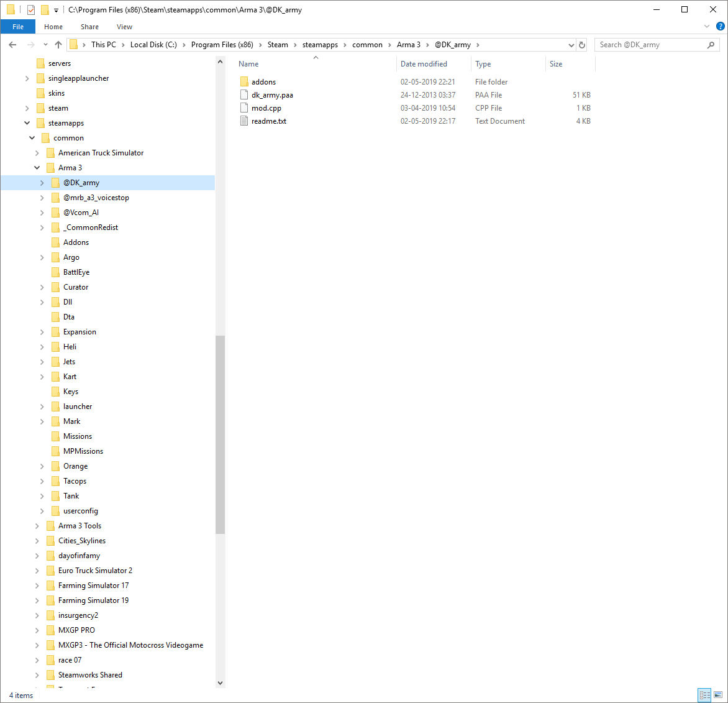Click the servers folder icon in tree

[40, 63]
